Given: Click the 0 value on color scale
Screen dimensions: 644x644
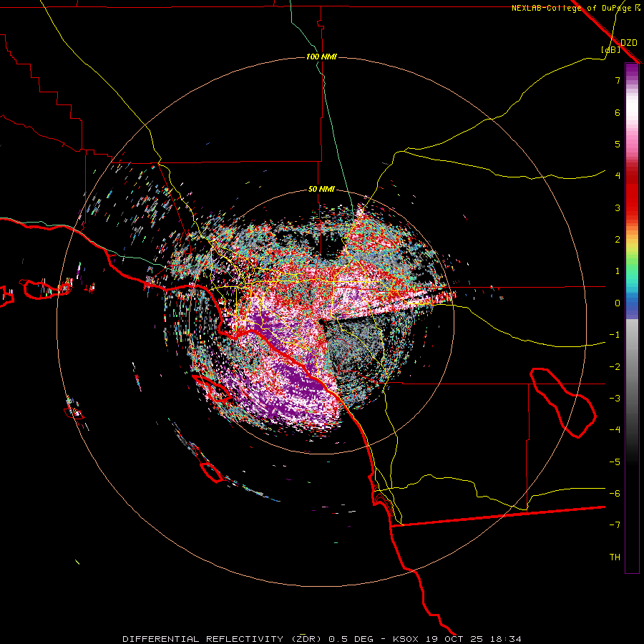Looking at the screenshot, I should [618, 303].
